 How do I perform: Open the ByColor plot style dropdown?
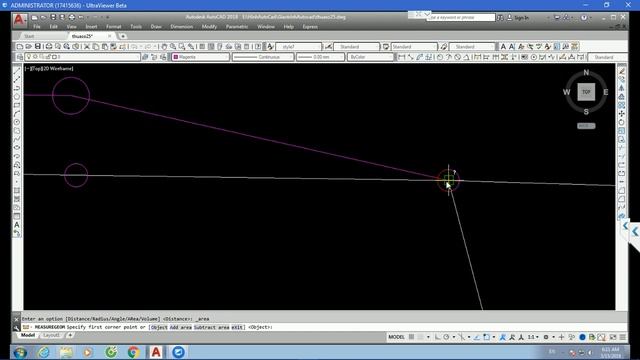point(370,57)
